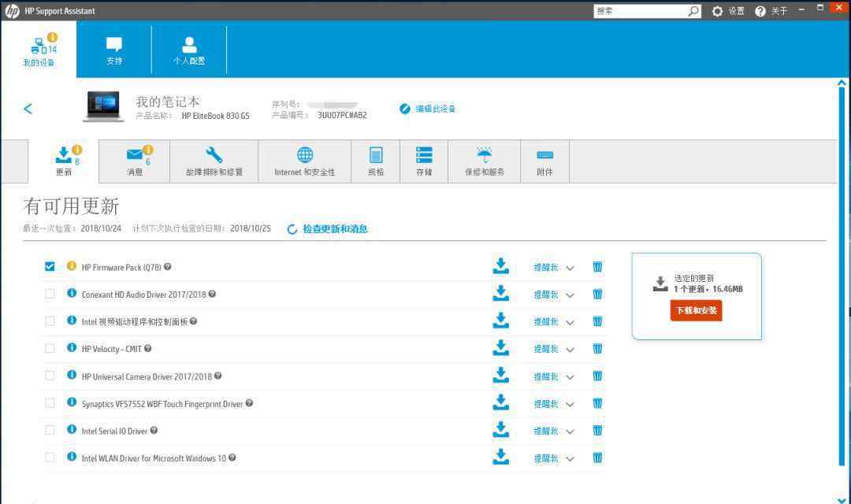Open the 个人配置 section

pos(189,50)
